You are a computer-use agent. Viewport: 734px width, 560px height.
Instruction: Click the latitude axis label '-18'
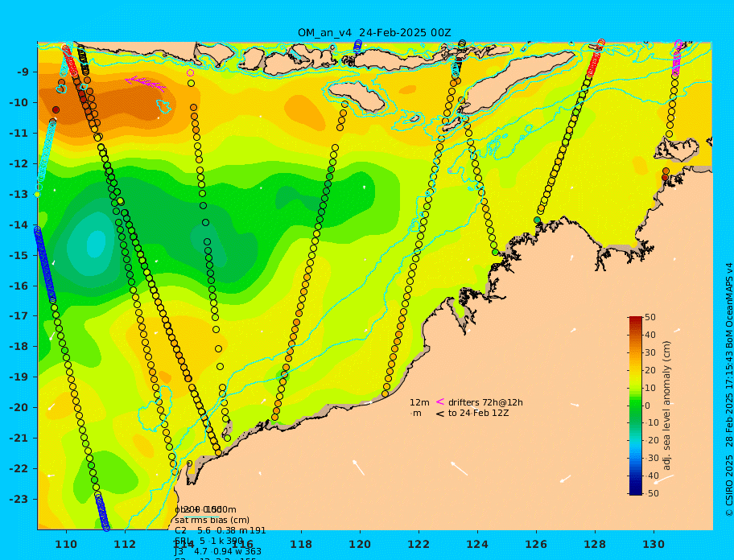(19, 347)
